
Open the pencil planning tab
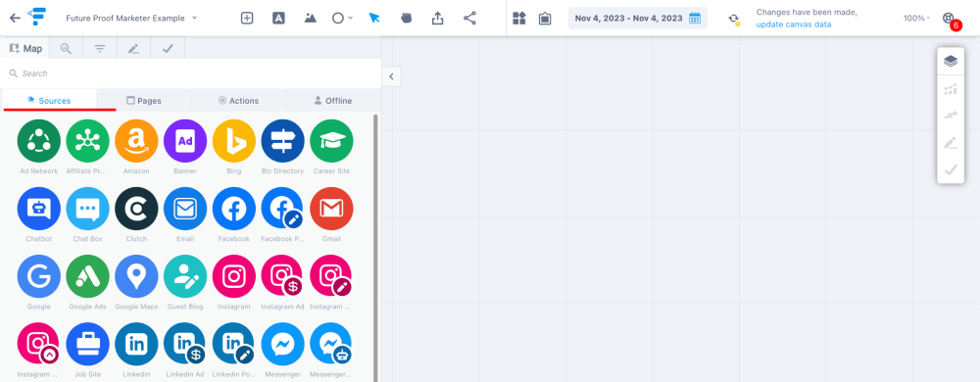coord(133,48)
